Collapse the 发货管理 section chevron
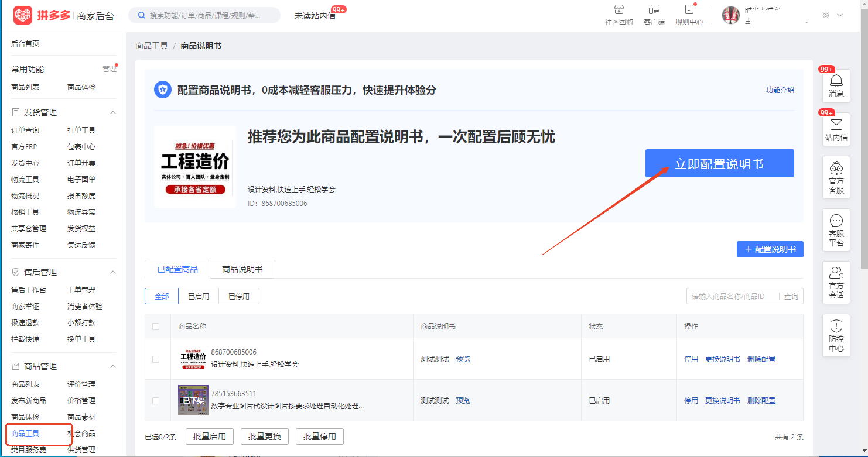Screen dimensions: 868x457 click(113, 112)
